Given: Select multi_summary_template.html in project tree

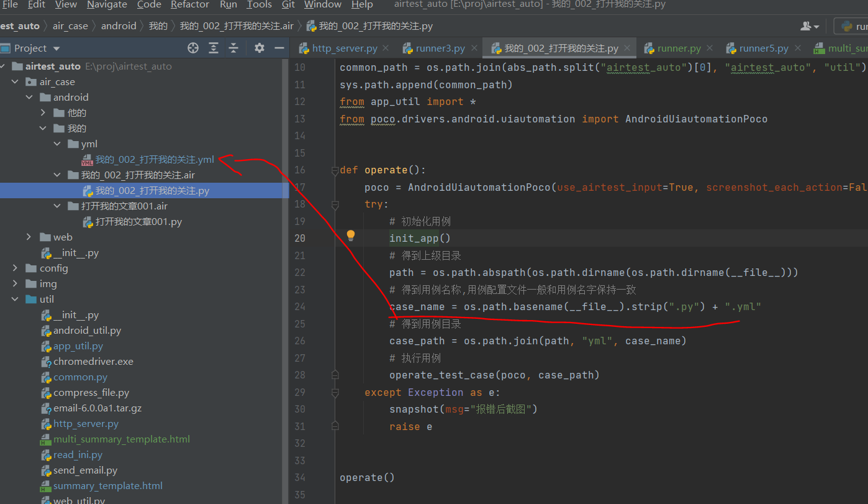Looking at the screenshot, I should (x=122, y=439).
